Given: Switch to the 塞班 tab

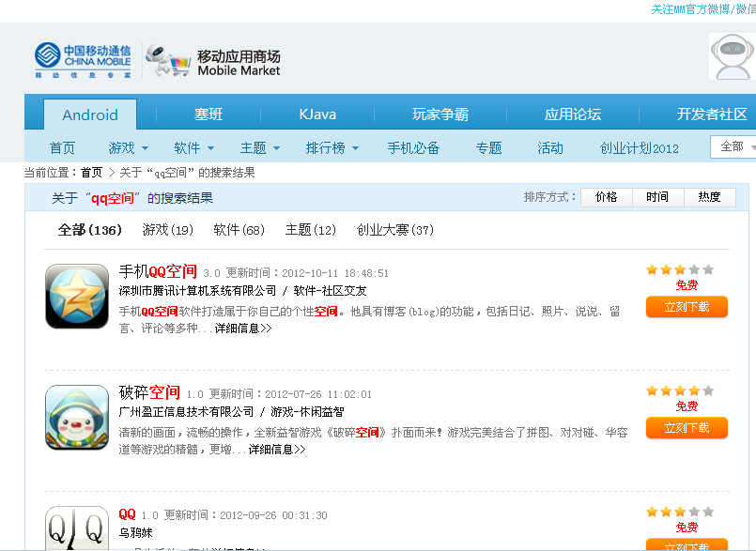Looking at the screenshot, I should (208, 115).
